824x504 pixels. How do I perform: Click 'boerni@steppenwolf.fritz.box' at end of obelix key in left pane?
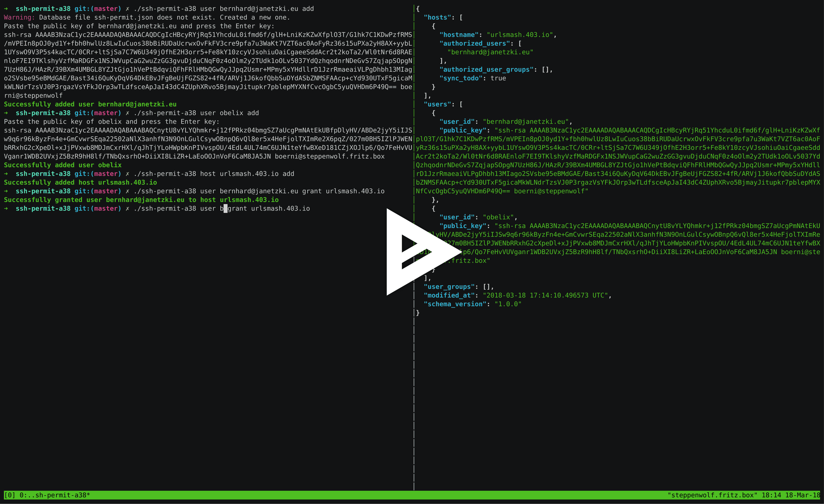tap(330, 156)
